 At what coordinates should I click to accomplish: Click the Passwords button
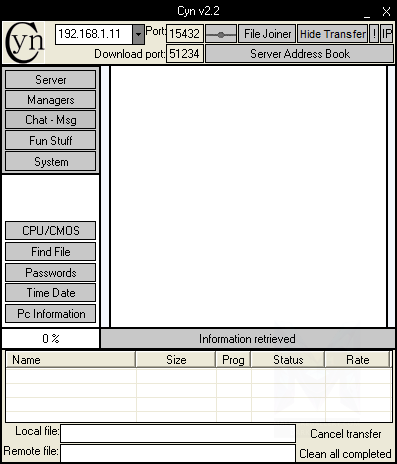51,273
